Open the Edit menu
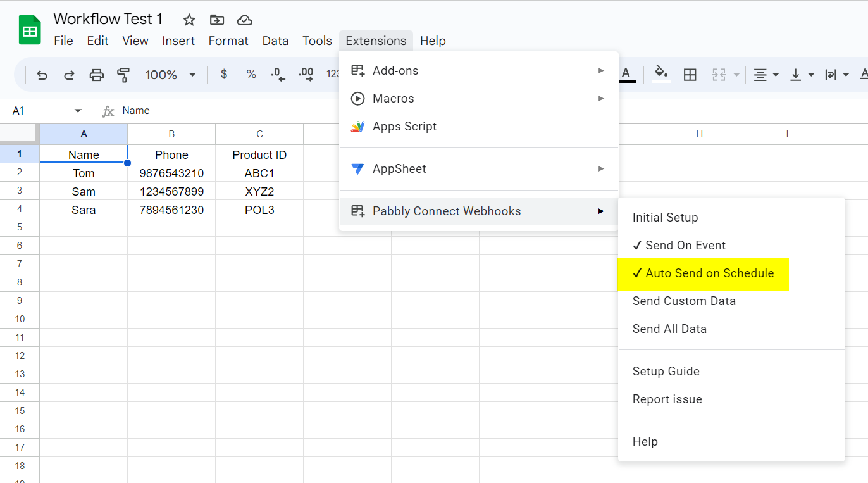 (98, 41)
